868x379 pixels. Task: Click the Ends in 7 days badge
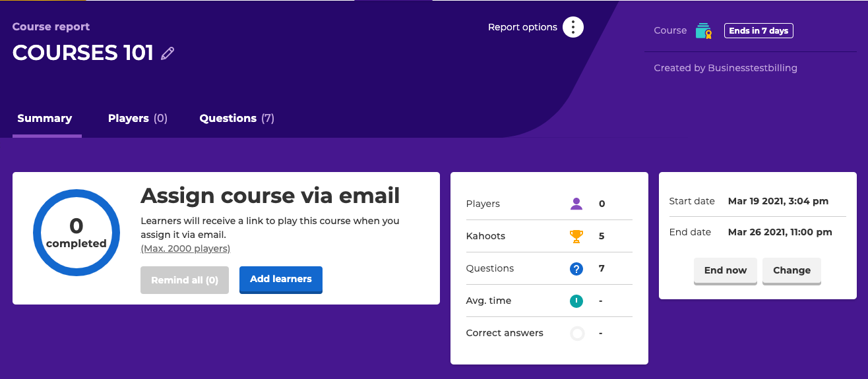[x=759, y=31]
